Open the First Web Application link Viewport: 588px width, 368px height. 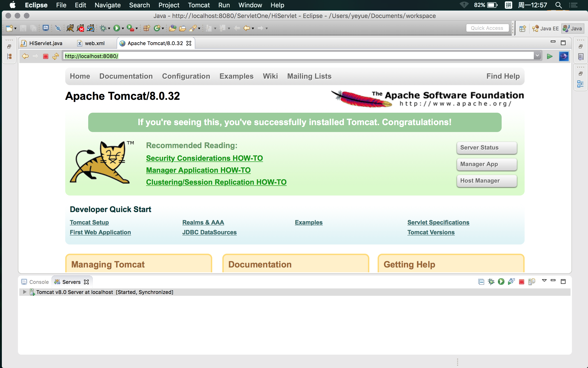100,232
